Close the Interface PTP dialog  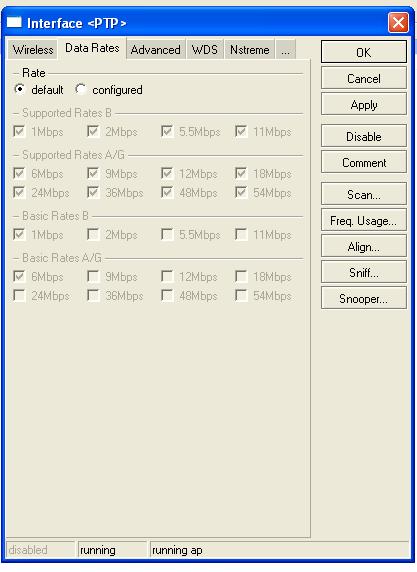click(x=398, y=23)
